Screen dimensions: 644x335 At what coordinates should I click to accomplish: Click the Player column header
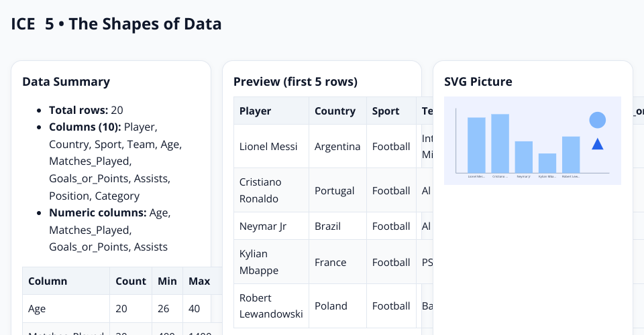pos(255,111)
